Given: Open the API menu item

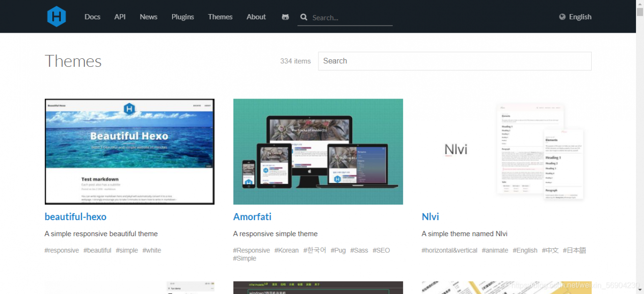Looking at the screenshot, I should point(120,17).
